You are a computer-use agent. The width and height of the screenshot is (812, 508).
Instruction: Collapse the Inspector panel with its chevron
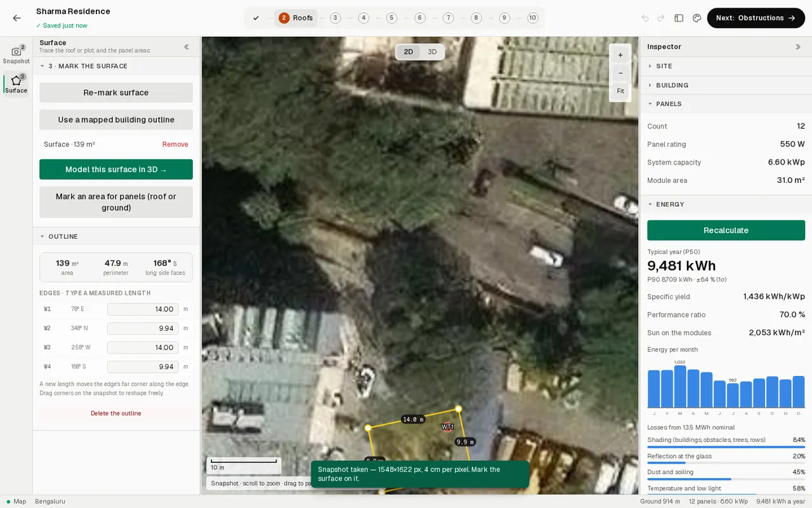click(798, 47)
